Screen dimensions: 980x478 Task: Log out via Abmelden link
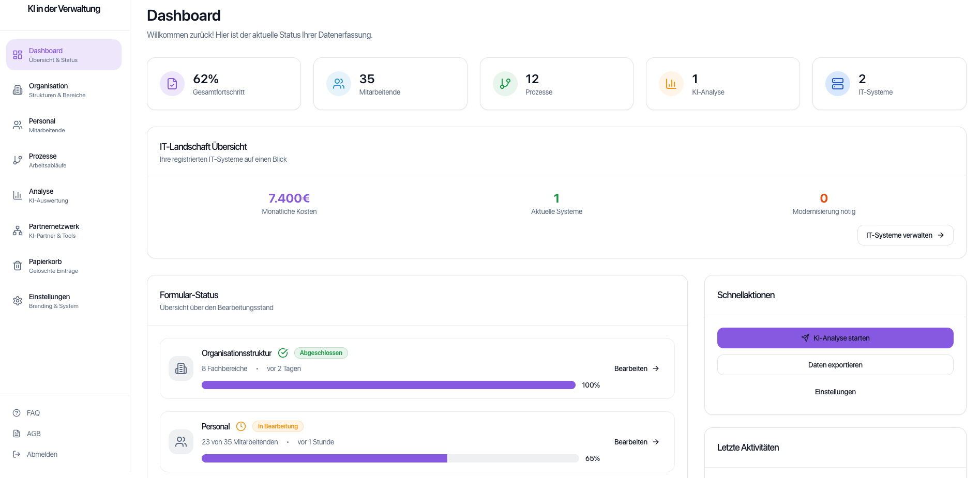coord(42,454)
